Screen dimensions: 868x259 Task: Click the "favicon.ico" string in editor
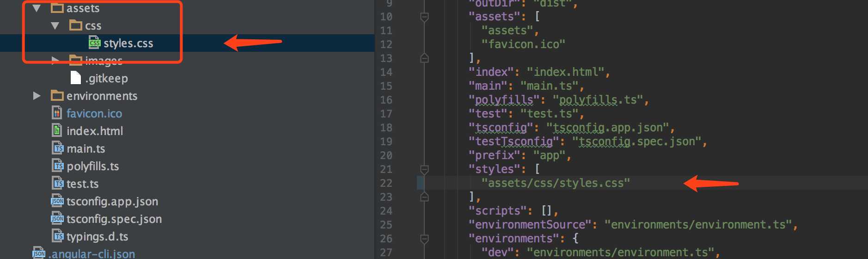(523, 44)
